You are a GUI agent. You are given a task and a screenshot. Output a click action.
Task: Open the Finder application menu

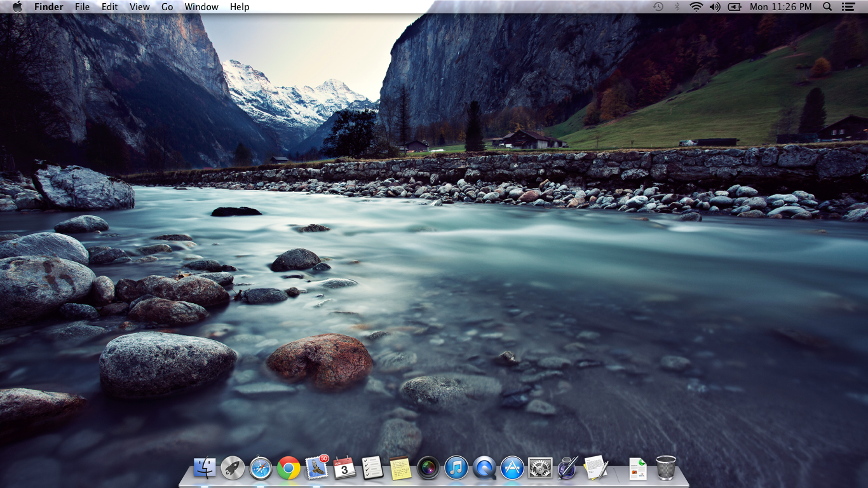pos(49,6)
